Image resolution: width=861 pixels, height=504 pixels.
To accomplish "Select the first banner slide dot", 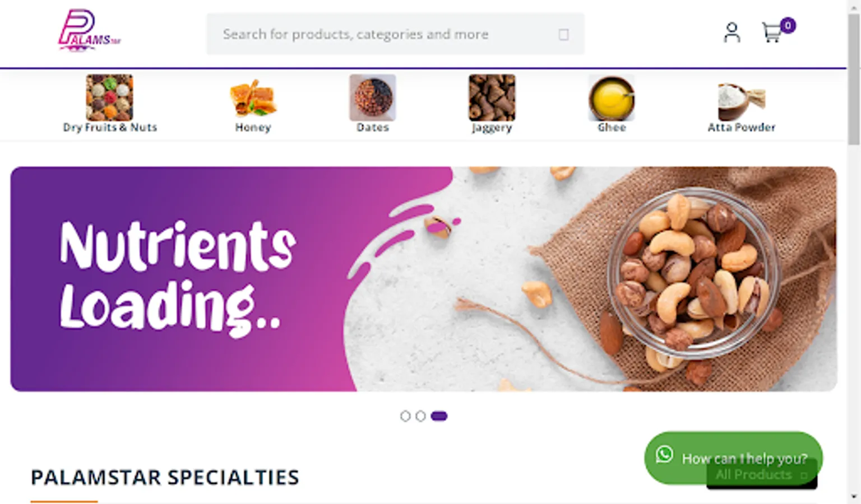I will point(405,416).
